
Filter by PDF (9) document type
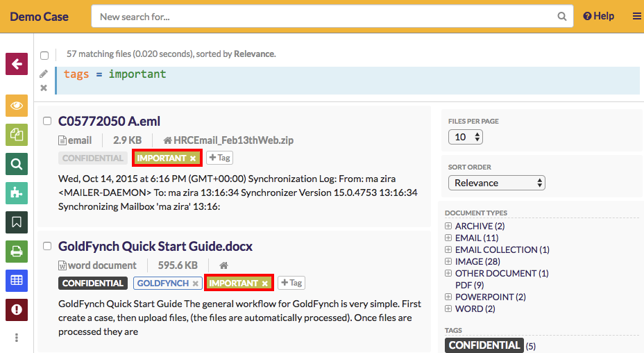click(x=469, y=285)
